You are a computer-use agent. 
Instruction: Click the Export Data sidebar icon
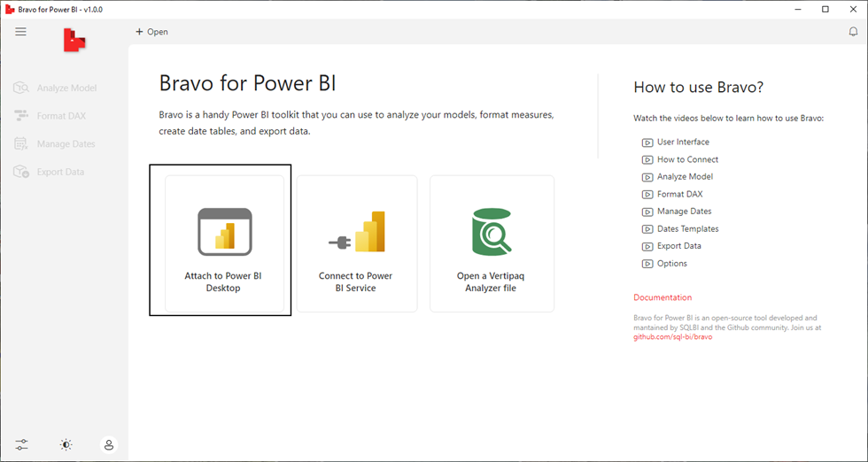tap(21, 172)
